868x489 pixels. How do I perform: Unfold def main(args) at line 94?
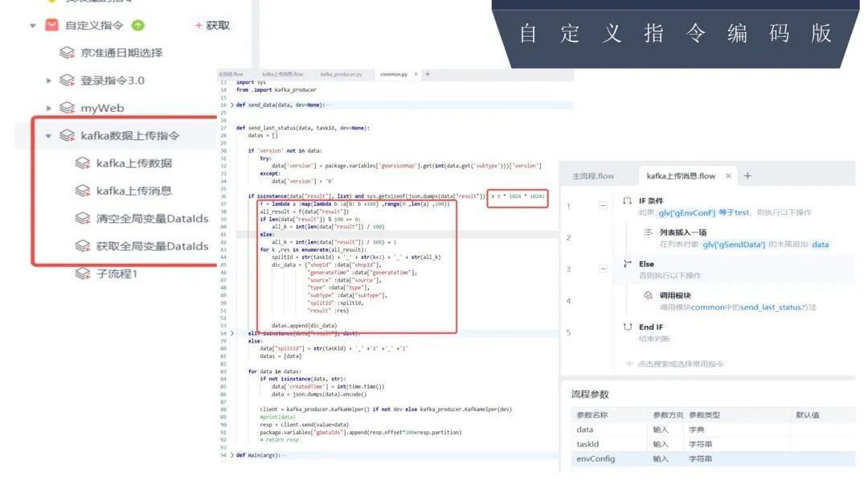coord(232,455)
